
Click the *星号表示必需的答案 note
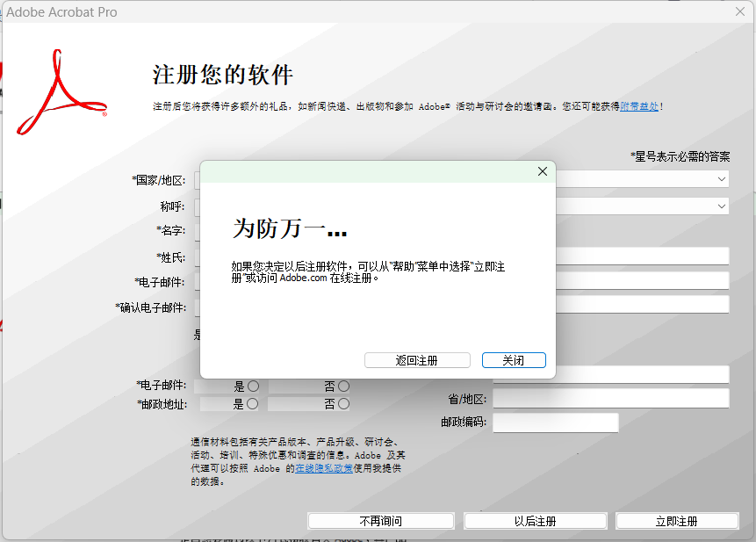pyautogui.click(x=680, y=156)
